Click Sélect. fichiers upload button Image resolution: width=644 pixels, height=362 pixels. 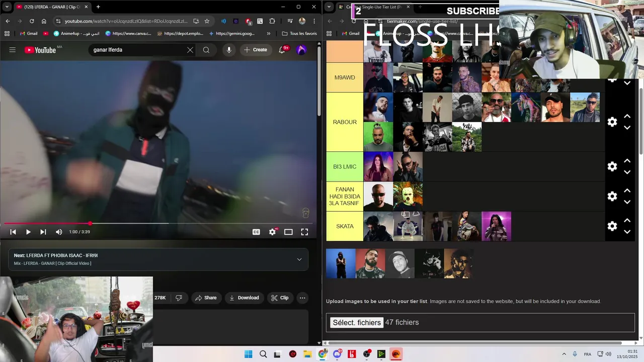click(x=357, y=322)
